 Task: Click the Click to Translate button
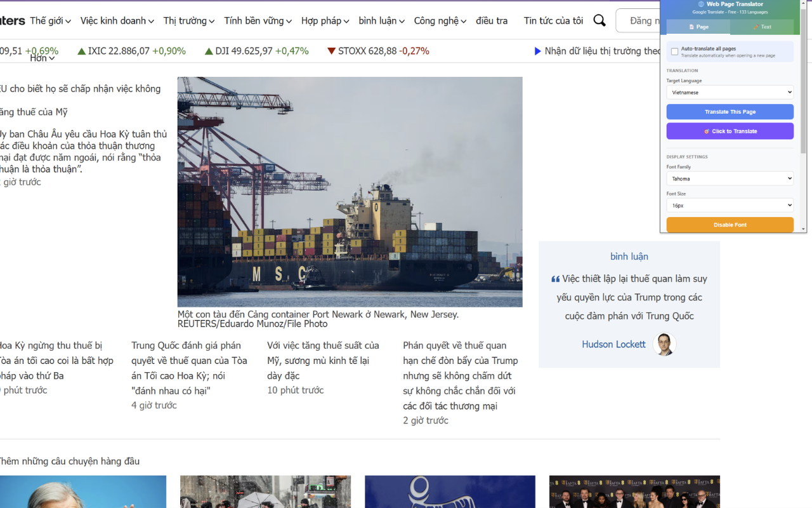pyautogui.click(x=730, y=131)
